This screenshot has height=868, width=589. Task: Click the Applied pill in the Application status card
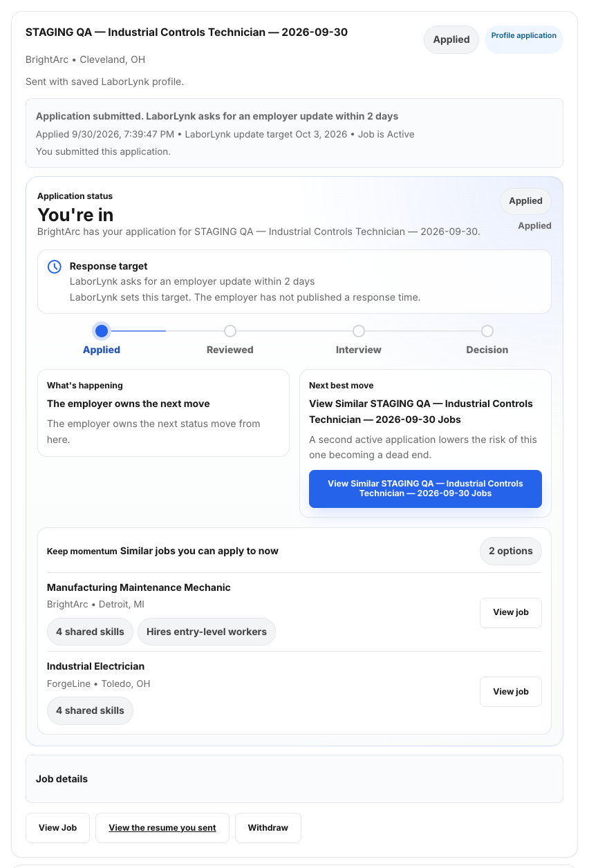tap(526, 201)
